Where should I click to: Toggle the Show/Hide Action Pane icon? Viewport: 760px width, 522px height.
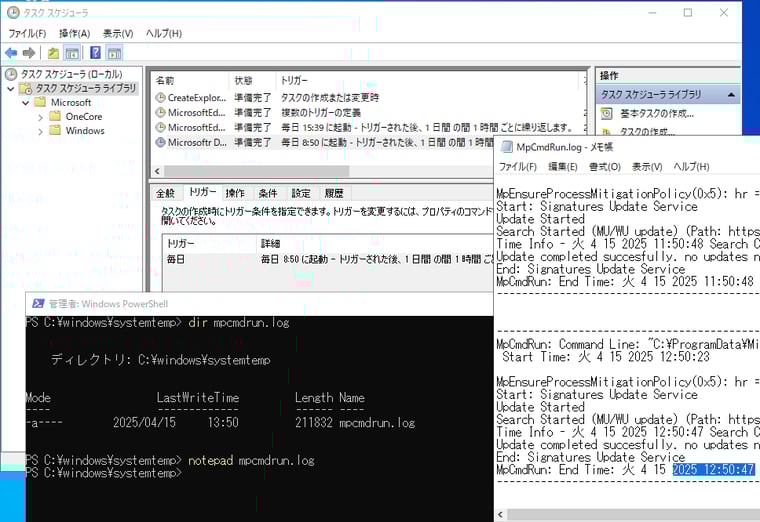(x=114, y=53)
